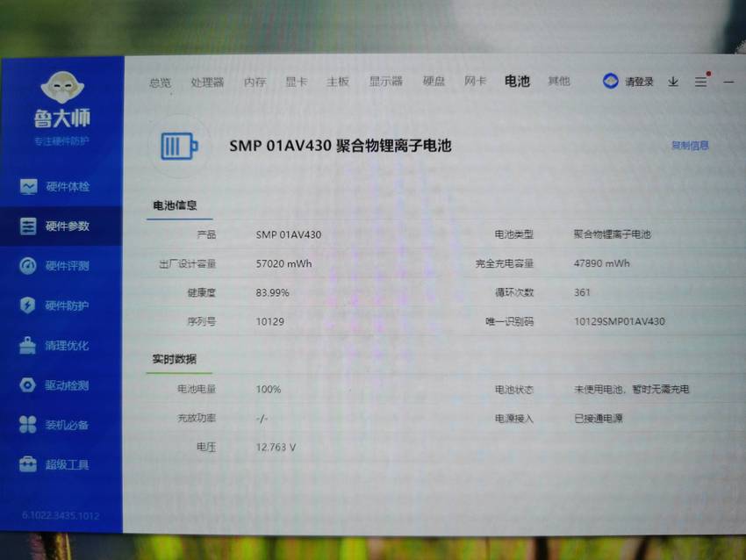Click the 实时数据 section heading
This screenshot has width=746, height=560.
174,359
